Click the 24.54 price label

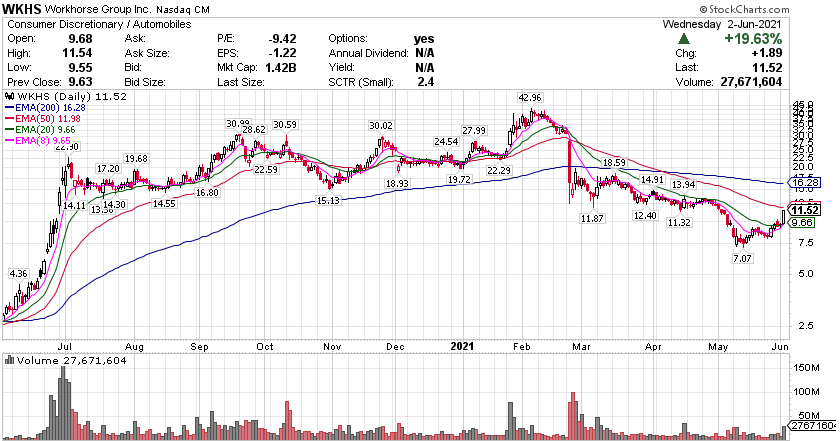coord(446,141)
